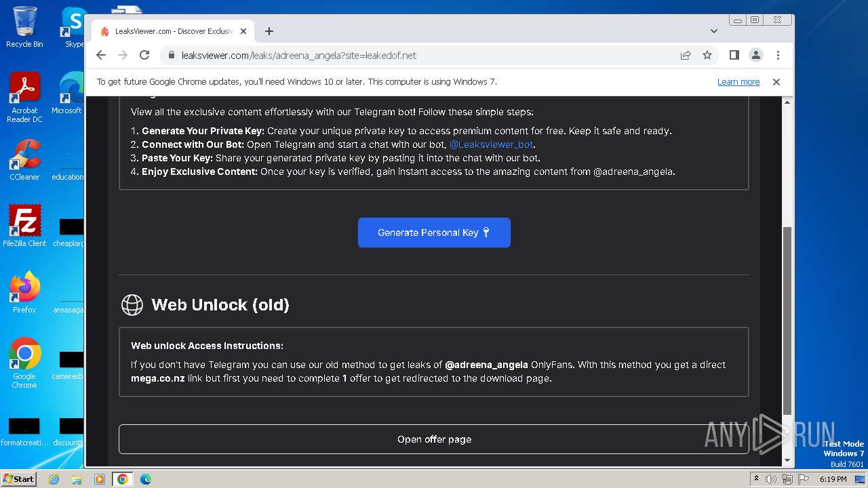Image resolution: width=868 pixels, height=488 pixels.
Task: Click the scrollbar up arrow
Action: [x=787, y=102]
